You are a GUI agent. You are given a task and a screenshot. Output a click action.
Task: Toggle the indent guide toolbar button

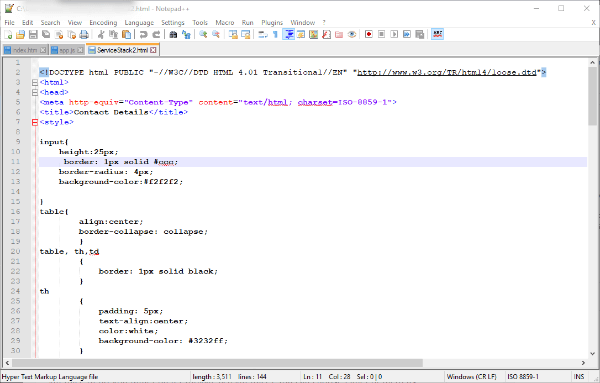pos(288,34)
